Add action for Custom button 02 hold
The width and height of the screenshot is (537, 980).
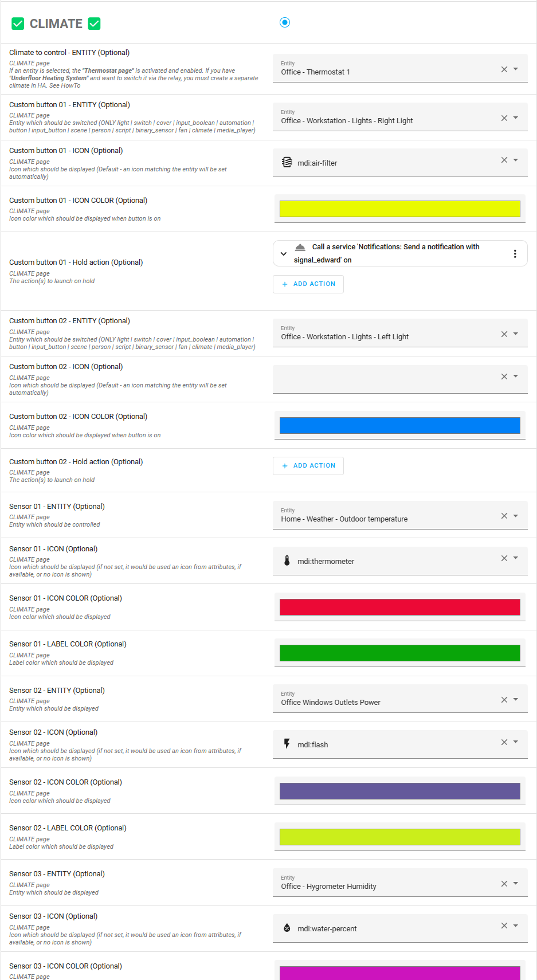click(308, 466)
